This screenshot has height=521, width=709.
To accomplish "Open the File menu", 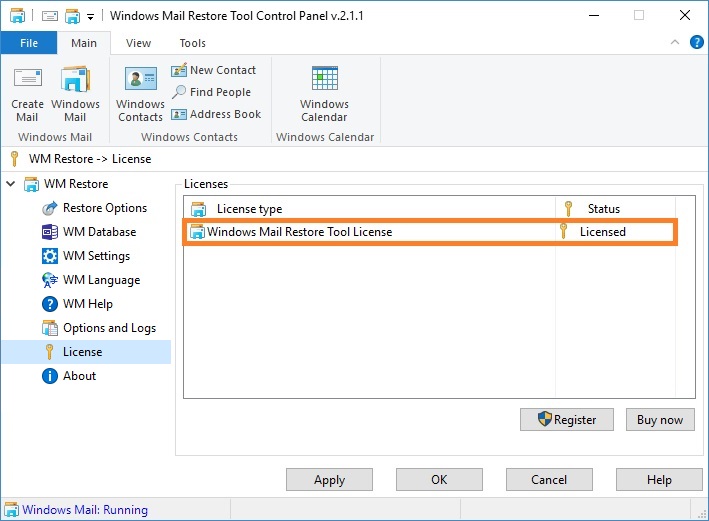I will coord(29,43).
